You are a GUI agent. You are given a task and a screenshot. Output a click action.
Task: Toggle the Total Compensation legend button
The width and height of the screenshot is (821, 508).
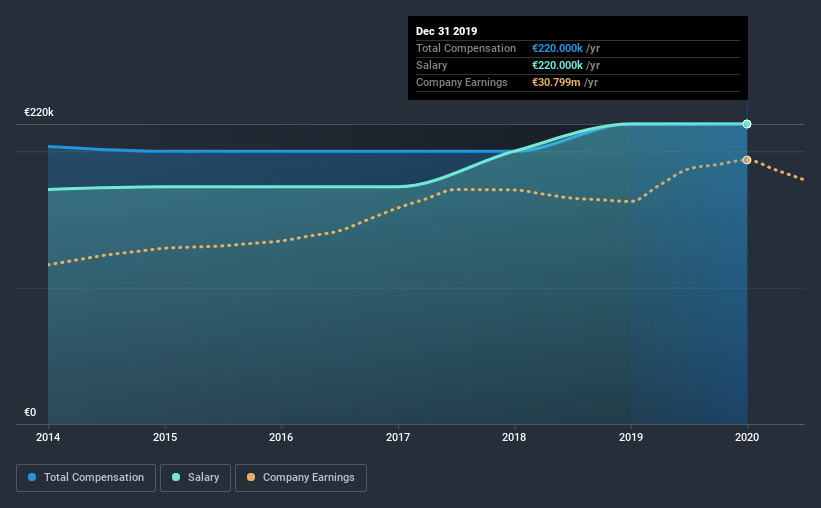pyautogui.click(x=86, y=478)
